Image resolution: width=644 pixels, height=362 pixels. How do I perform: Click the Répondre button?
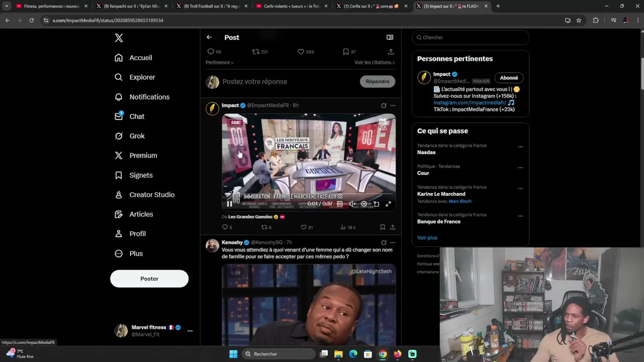pos(377,81)
